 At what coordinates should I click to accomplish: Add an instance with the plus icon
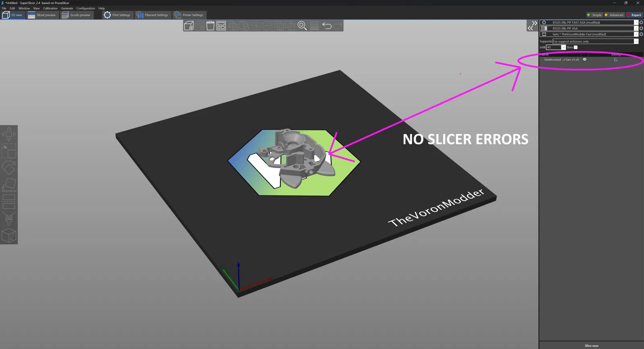point(256,26)
